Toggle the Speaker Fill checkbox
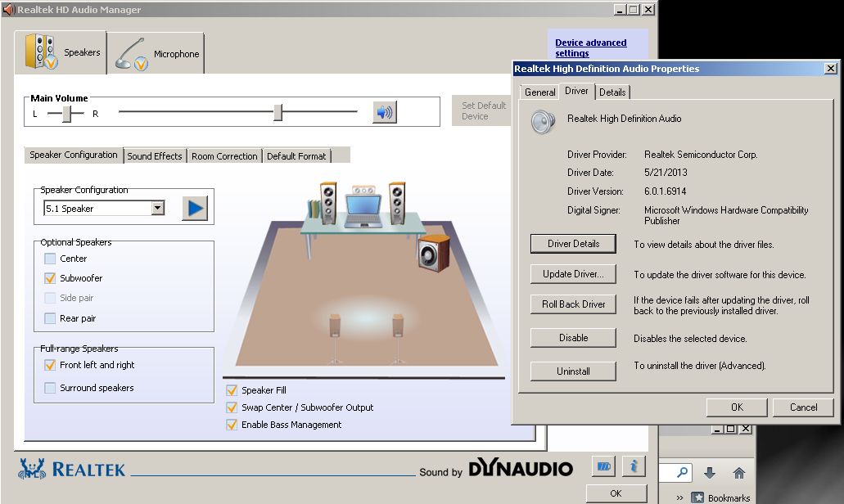Viewport: 844px width, 504px height. click(232, 390)
